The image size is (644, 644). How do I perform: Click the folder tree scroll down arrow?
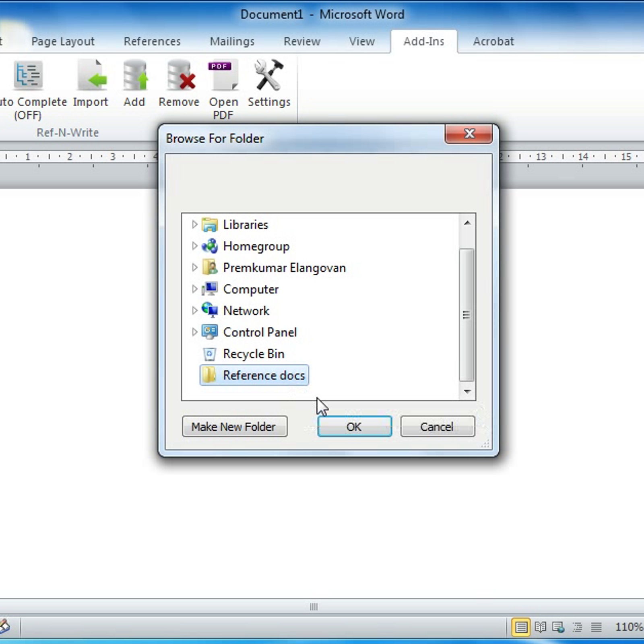pos(467,391)
